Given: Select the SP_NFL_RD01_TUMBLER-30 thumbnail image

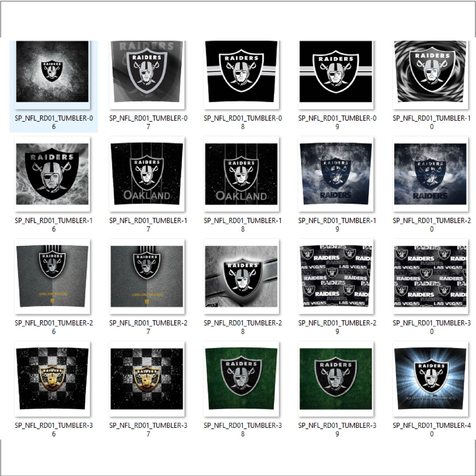Looking at the screenshot, I should pos(430,276).
